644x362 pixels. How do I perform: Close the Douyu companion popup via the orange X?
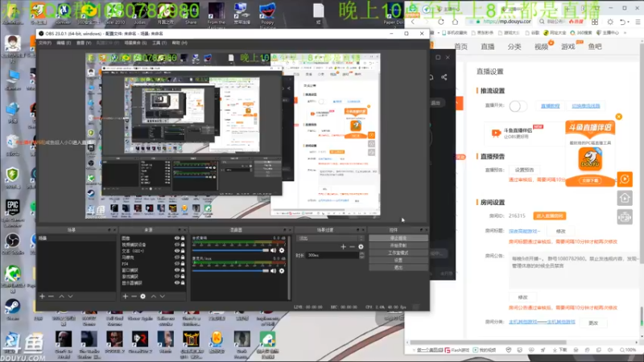pyautogui.click(x=618, y=117)
